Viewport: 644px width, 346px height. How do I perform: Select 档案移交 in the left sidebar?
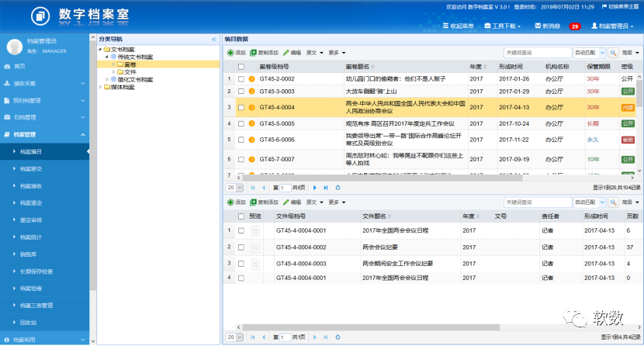(31, 169)
